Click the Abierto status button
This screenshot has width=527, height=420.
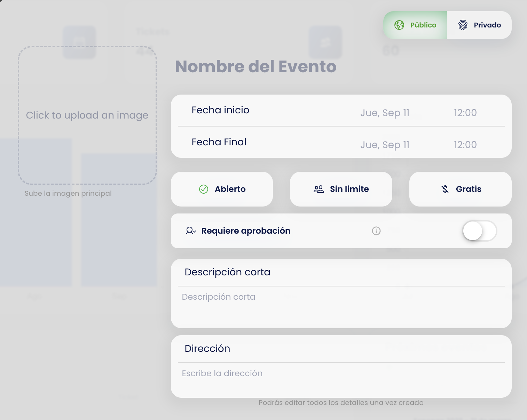tap(222, 189)
